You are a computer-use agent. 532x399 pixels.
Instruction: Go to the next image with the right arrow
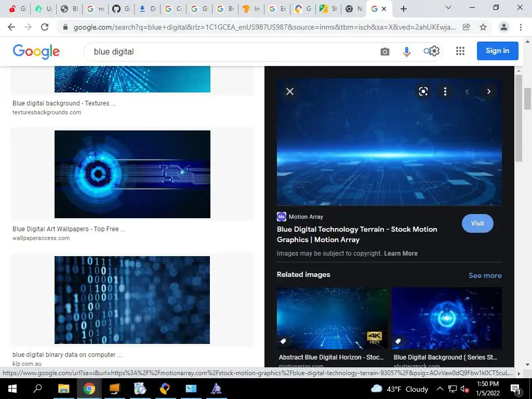[x=488, y=91]
